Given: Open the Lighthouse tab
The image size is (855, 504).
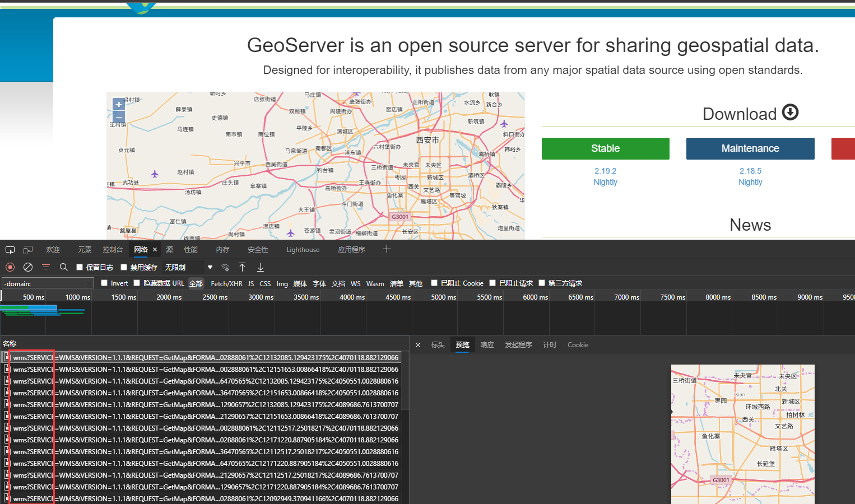Looking at the screenshot, I should click(303, 250).
